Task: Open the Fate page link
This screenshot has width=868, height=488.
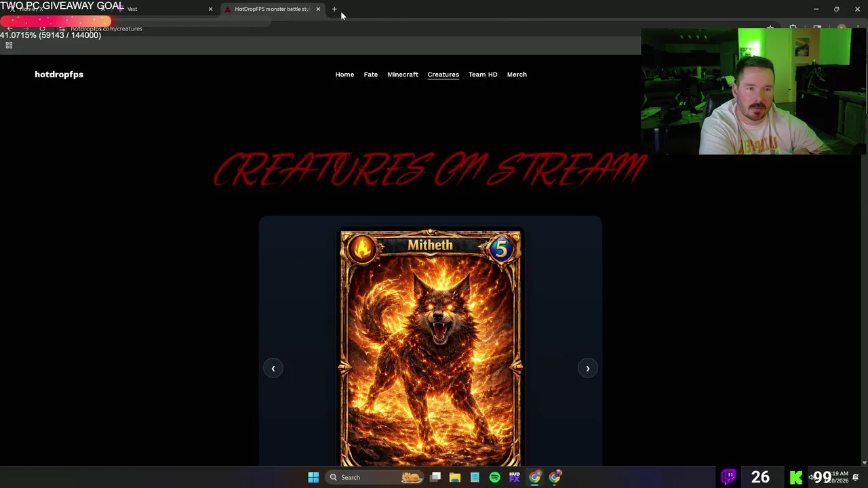Action: pos(370,75)
